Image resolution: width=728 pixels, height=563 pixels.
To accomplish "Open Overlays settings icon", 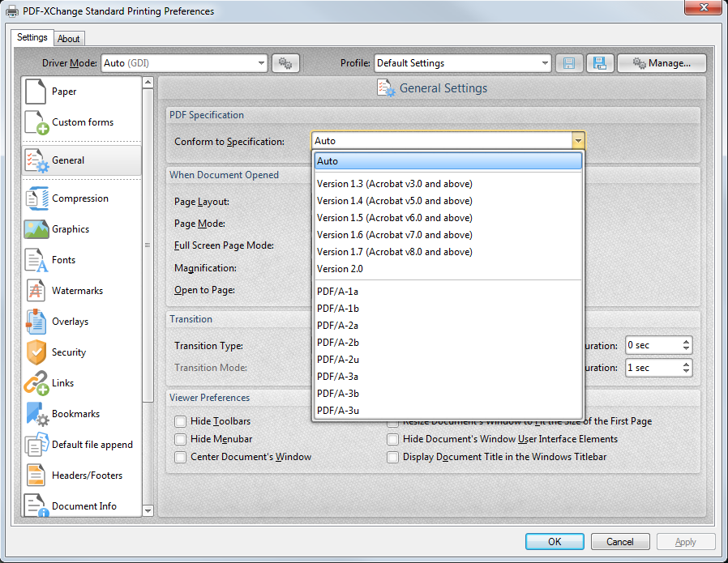I will pyautogui.click(x=36, y=322).
